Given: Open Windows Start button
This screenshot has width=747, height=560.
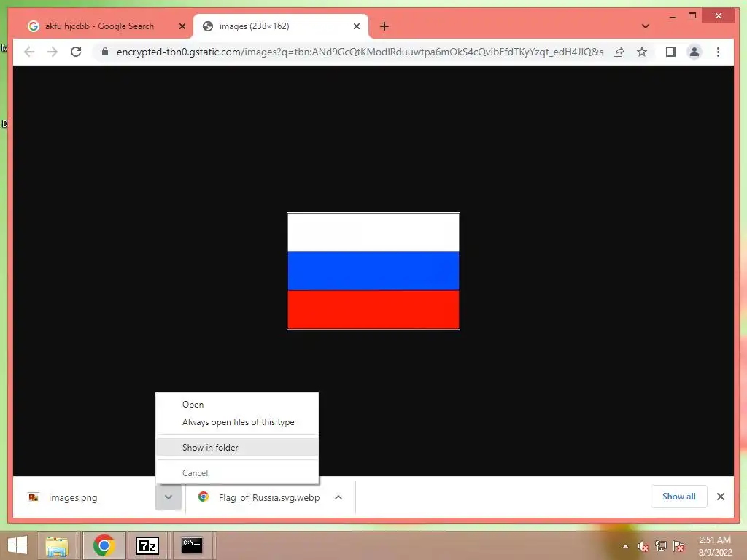Looking at the screenshot, I should pyautogui.click(x=18, y=545).
